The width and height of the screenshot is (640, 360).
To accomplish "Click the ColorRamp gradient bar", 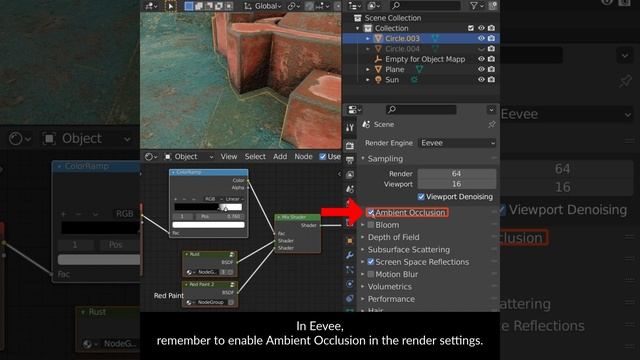I will click(x=208, y=207).
